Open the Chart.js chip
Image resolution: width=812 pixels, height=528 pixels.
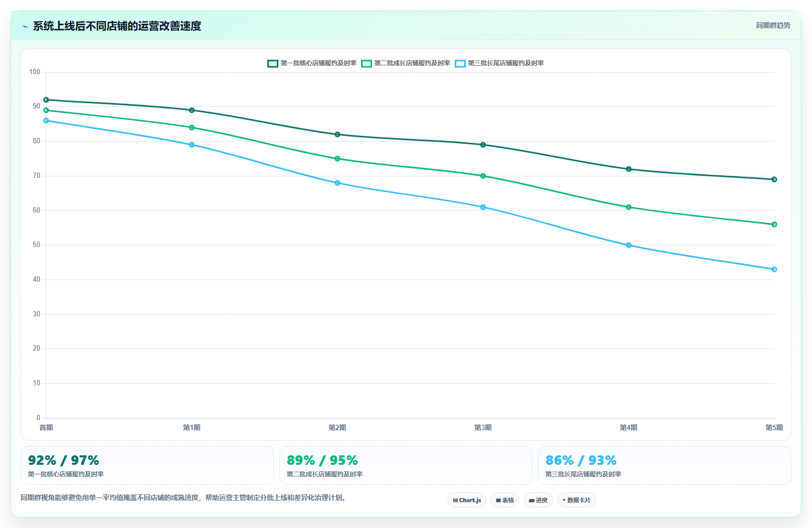[467, 500]
